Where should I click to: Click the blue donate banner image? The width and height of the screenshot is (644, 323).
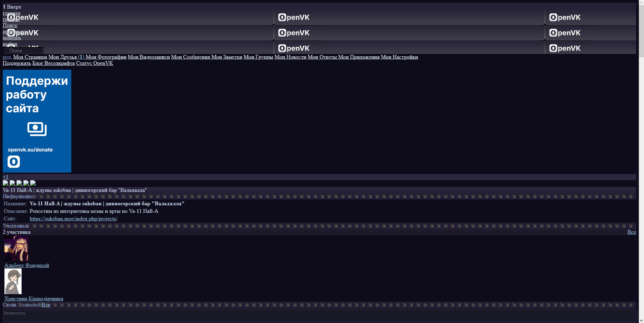tap(37, 121)
